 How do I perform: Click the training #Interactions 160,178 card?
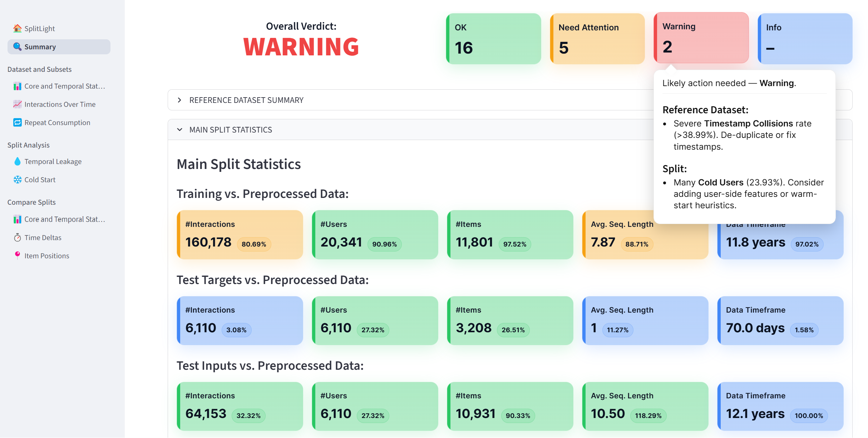click(240, 235)
